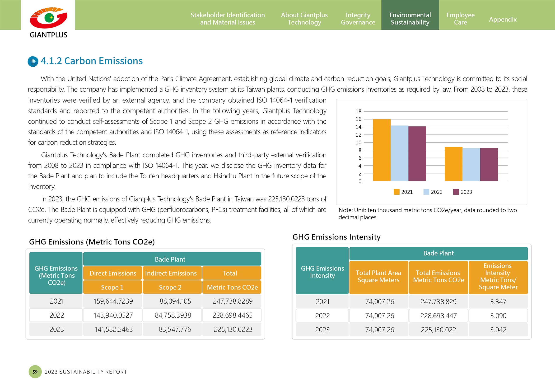The image size is (555, 392).
Task: Click intensity value 3.042
Action: pyautogui.click(x=498, y=330)
